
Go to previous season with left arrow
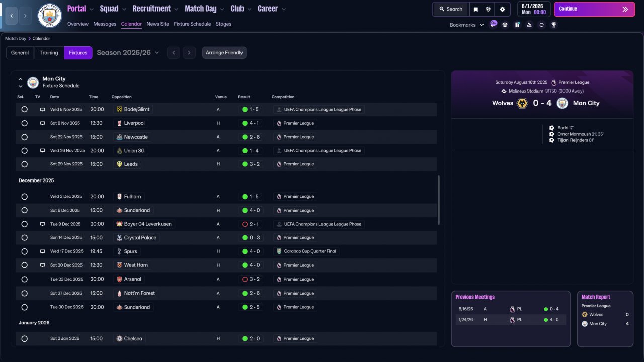coord(173,53)
